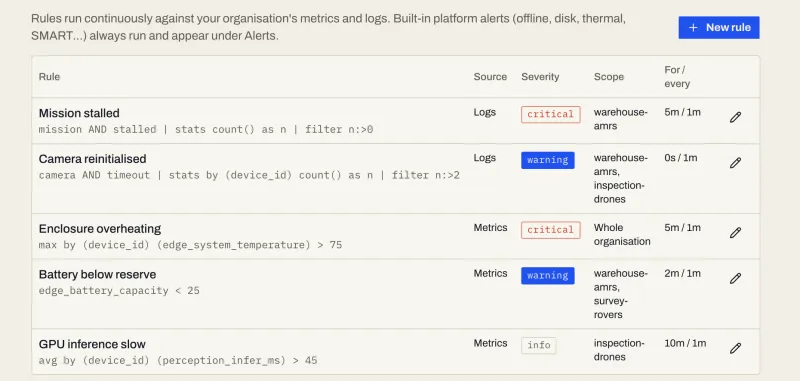Open the Battery below reserve rule name
This screenshot has height=381, width=800.
[97, 274]
